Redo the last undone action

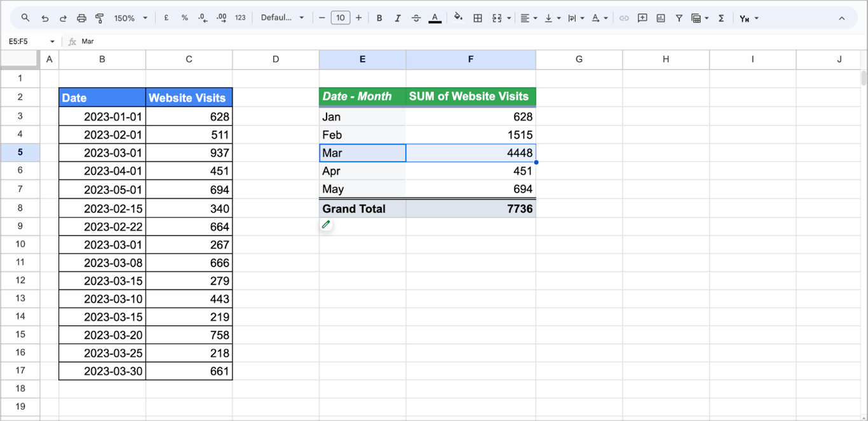pos(63,18)
